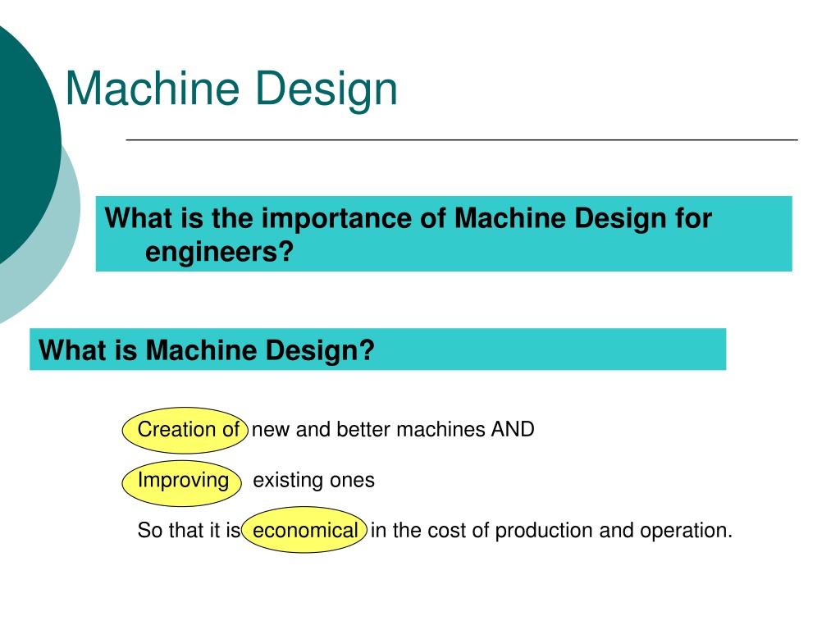Select the text 'new and better machines AND'

click(393, 430)
